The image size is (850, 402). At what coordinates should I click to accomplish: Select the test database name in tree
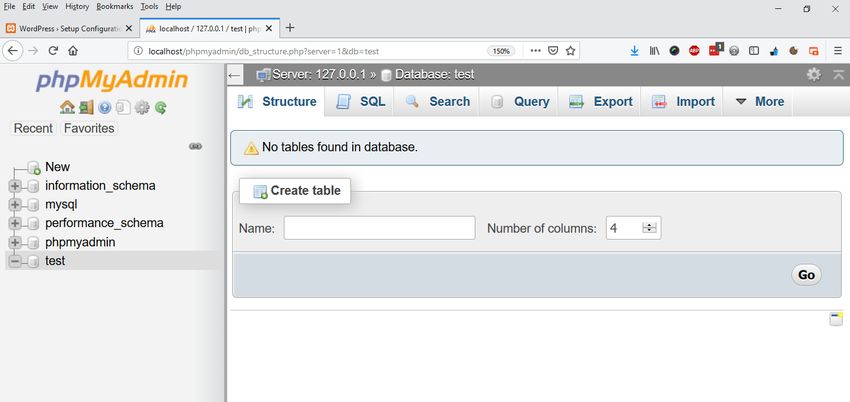point(55,261)
